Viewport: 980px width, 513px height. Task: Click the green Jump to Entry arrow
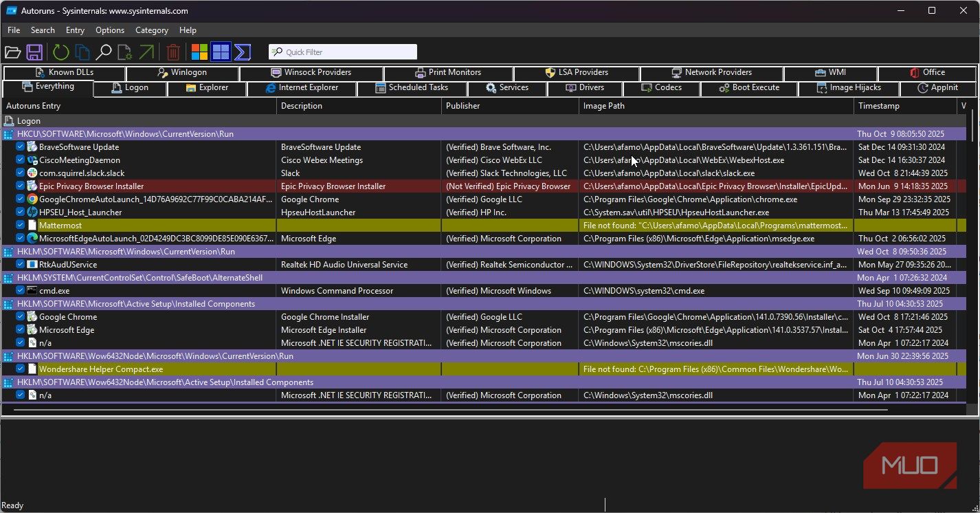(146, 52)
